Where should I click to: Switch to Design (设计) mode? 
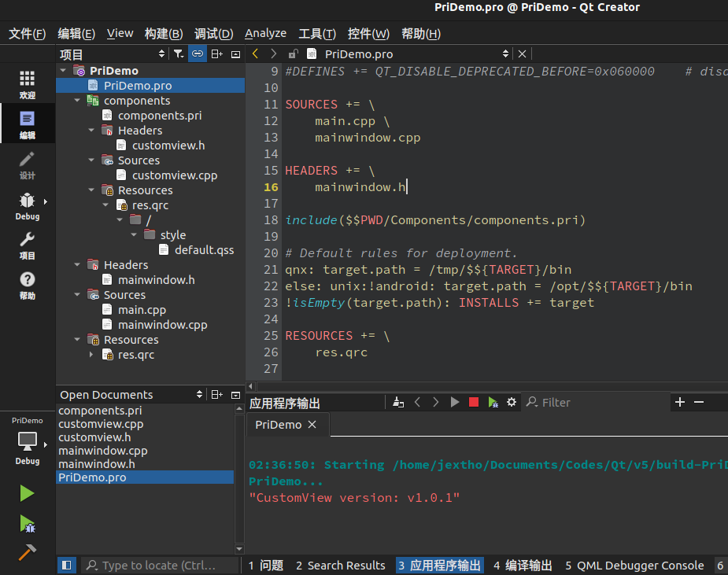click(x=28, y=164)
